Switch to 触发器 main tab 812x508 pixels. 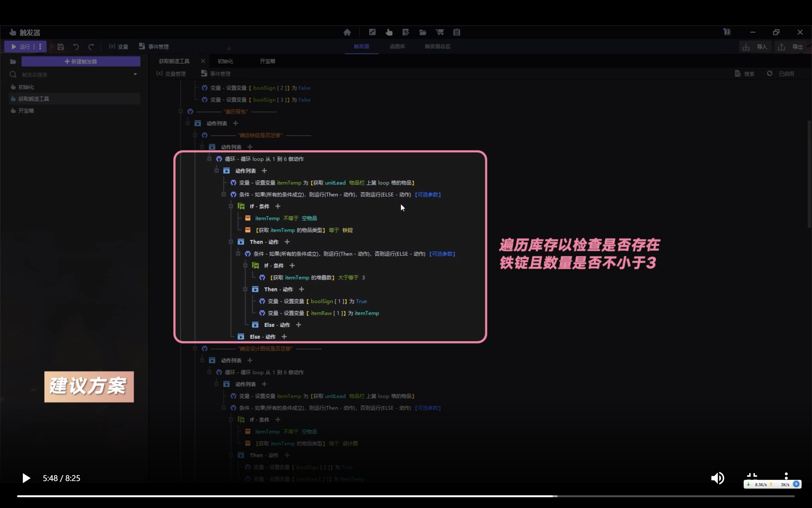361,46
